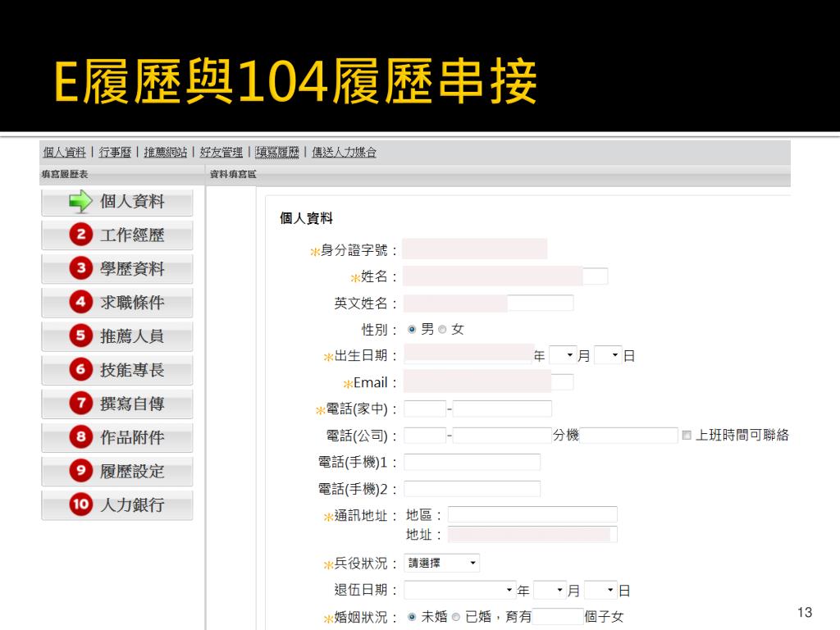Open the 退伍日期 year dropdown

[x=459, y=591]
